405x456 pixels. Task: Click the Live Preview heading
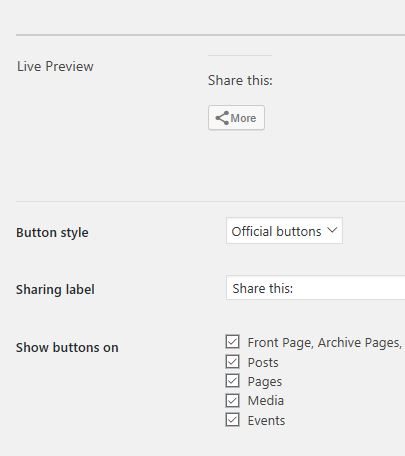(x=55, y=66)
